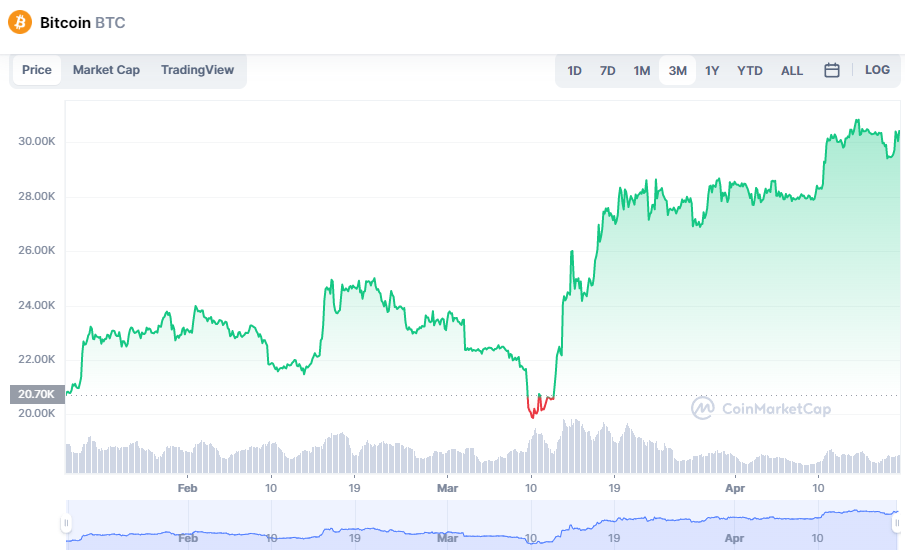Select the YTD time range
905x552 pixels.
point(750,70)
